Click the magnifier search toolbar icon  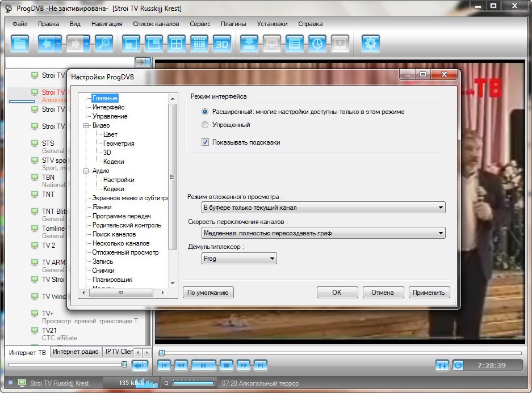tap(103, 44)
